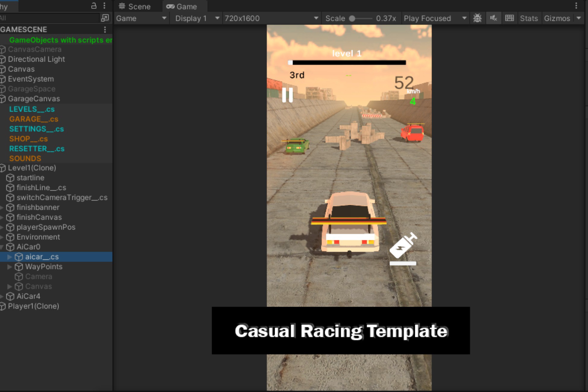Click the search filter icon in Hierarchy
This screenshot has height=392, width=588.
pos(105,18)
